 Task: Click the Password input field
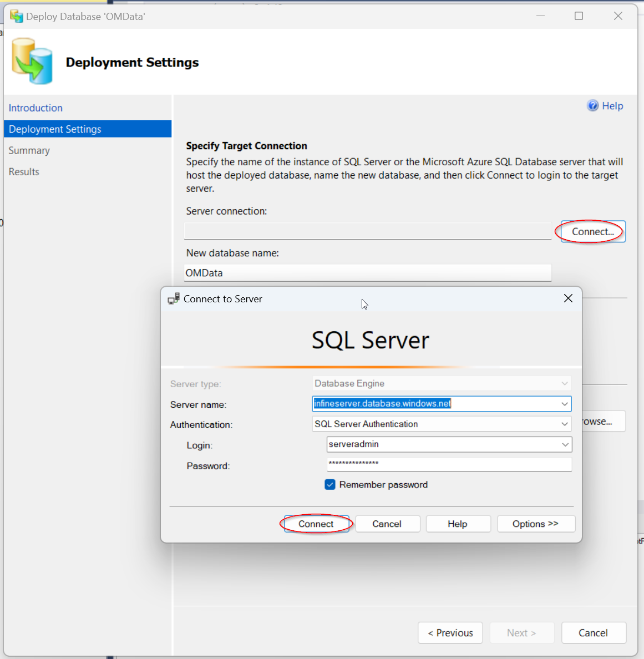coord(449,464)
